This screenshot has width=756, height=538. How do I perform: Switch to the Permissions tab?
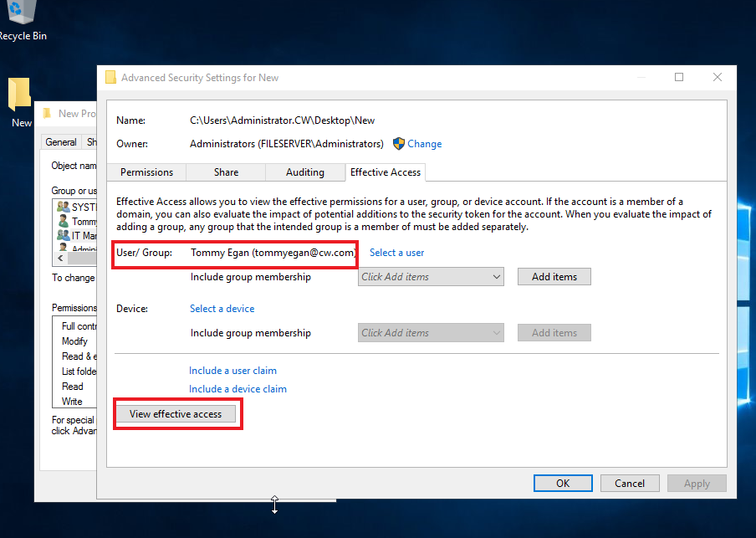[x=146, y=172]
